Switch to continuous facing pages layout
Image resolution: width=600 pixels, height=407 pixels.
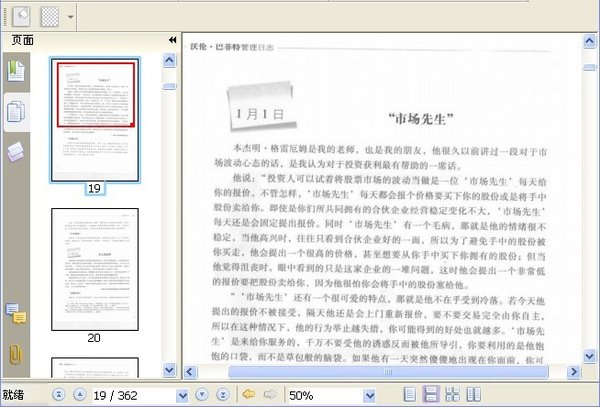click(453, 394)
